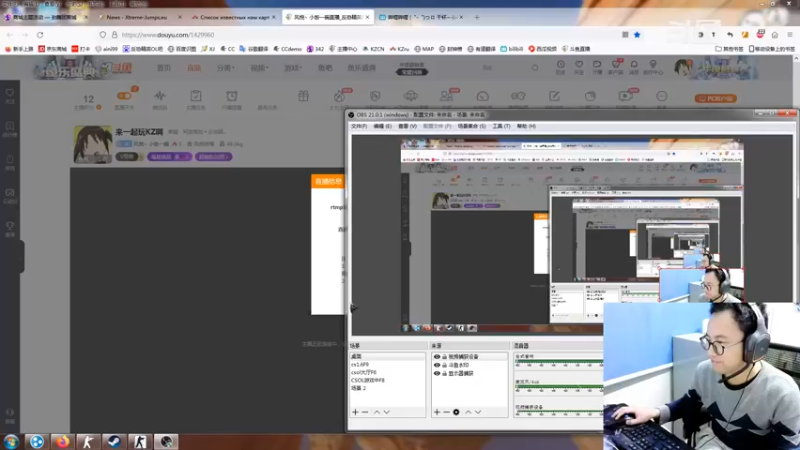800x450 pixels.
Task: Add a new source in OBS sources panel
Action: [437, 412]
